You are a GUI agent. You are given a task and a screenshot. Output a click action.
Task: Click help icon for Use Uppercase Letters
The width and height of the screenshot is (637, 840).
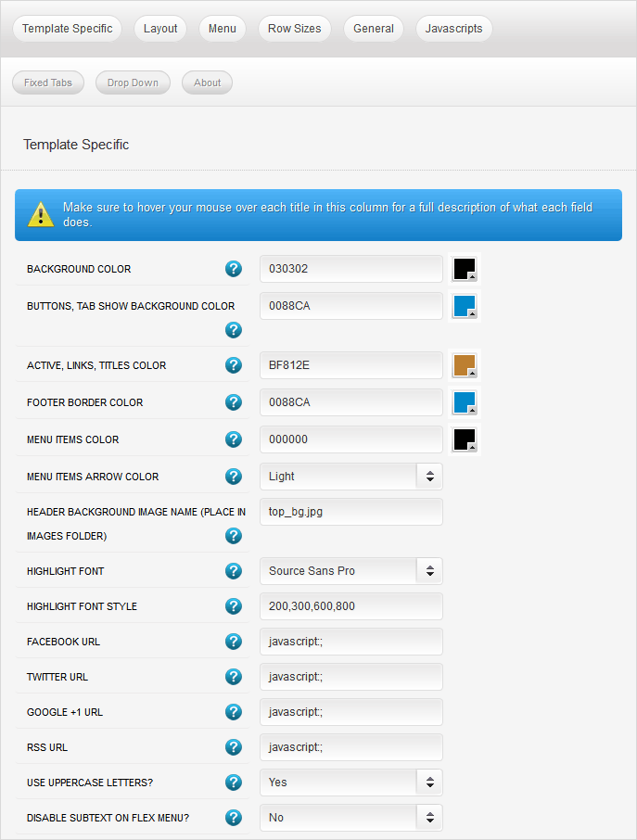(234, 783)
